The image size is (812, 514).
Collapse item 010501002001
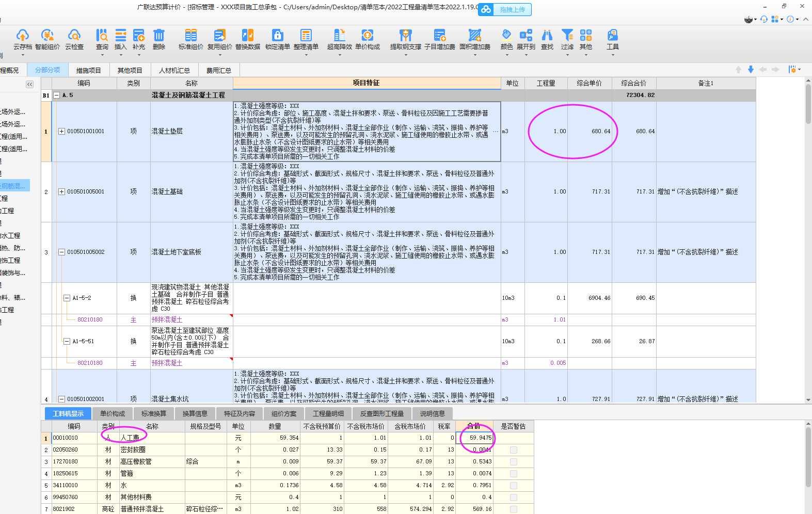coord(62,399)
